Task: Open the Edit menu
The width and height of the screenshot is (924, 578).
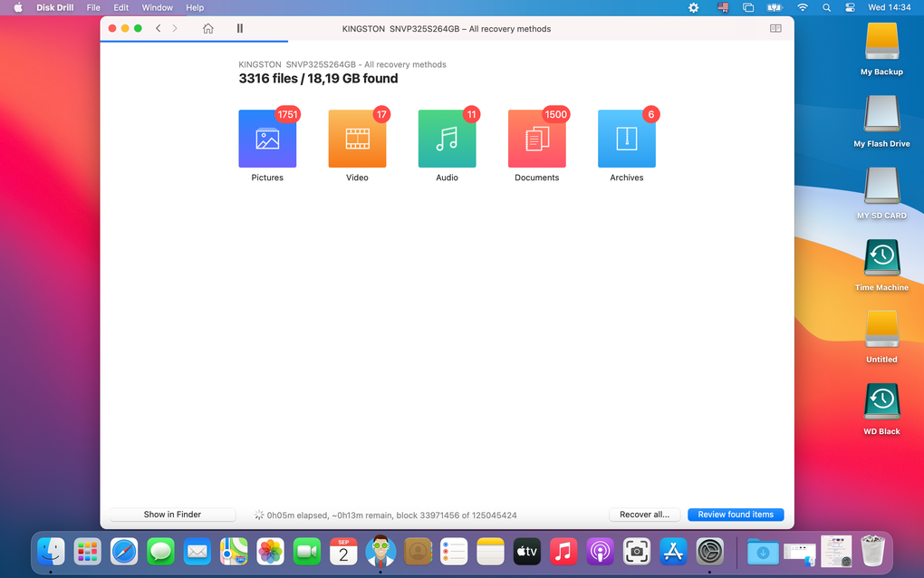Action: [x=120, y=7]
